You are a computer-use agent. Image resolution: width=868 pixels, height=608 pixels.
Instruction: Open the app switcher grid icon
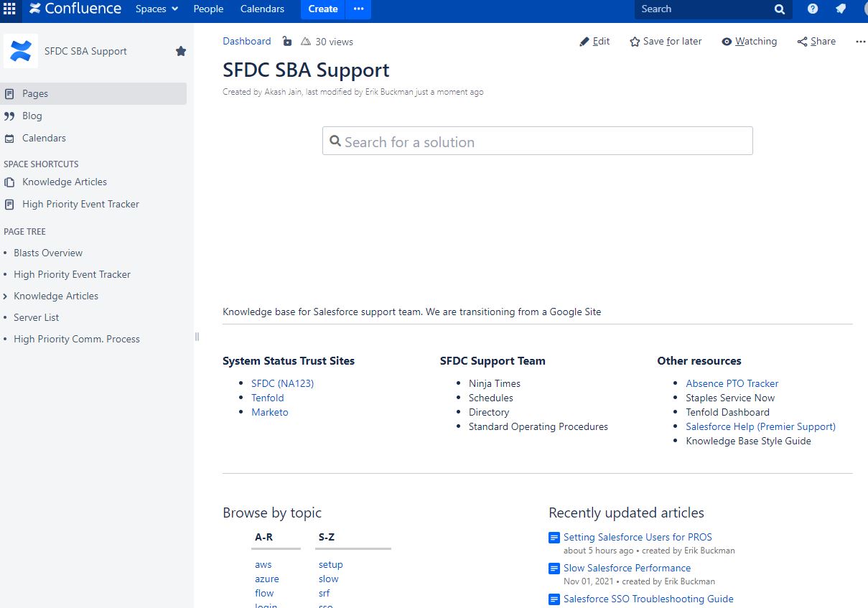pyautogui.click(x=9, y=9)
